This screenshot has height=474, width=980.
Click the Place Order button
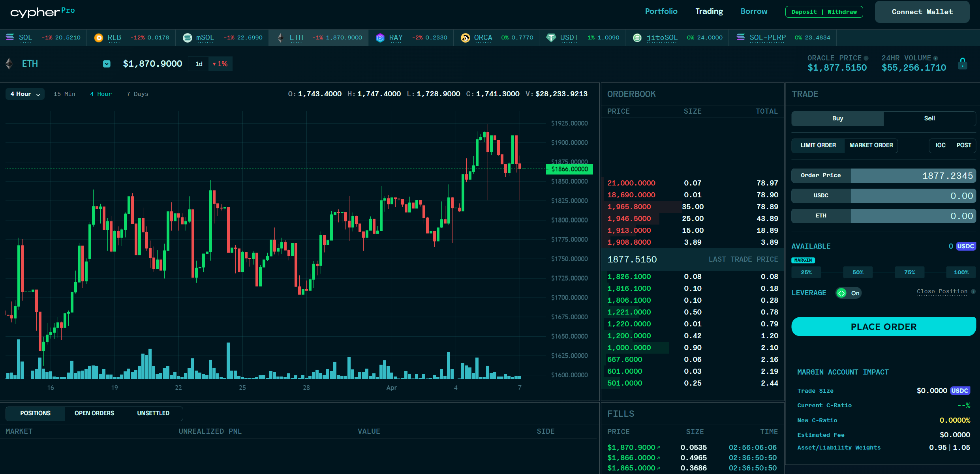click(883, 327)
